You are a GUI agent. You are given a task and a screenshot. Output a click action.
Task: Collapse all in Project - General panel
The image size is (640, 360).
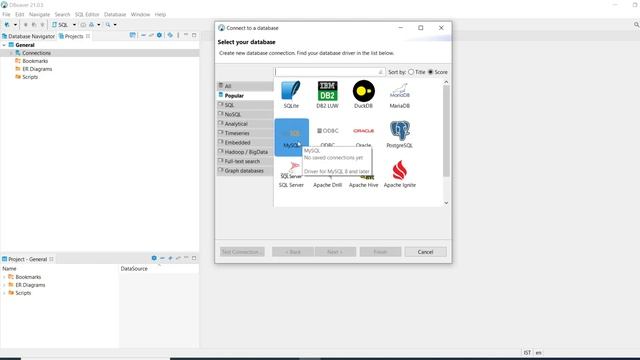point(162,258)
